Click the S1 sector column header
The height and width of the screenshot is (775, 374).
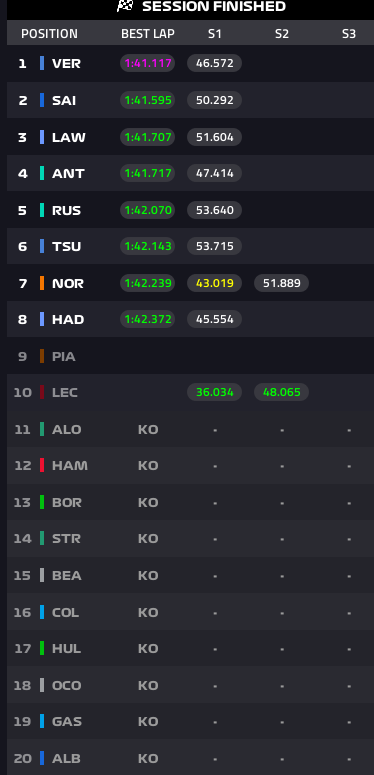(214, 34)
